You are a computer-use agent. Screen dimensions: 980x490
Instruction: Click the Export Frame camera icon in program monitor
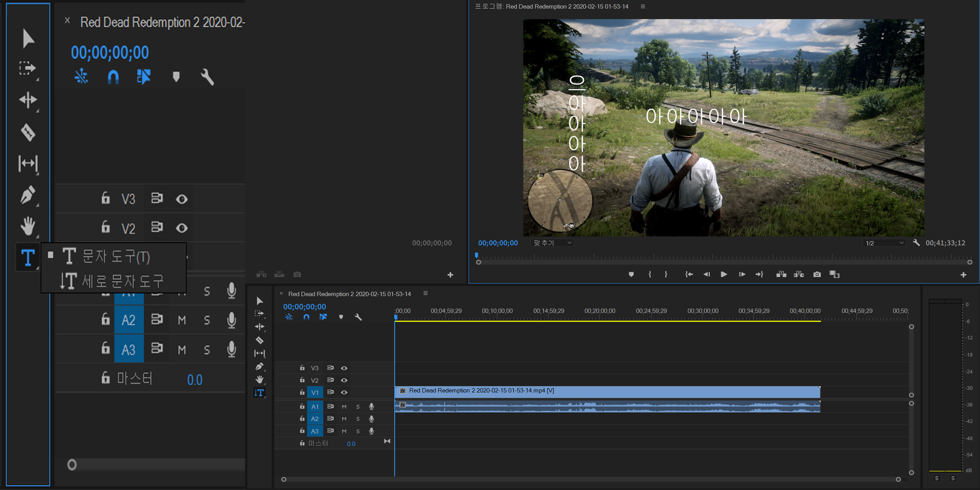click(x=817, y=274)
